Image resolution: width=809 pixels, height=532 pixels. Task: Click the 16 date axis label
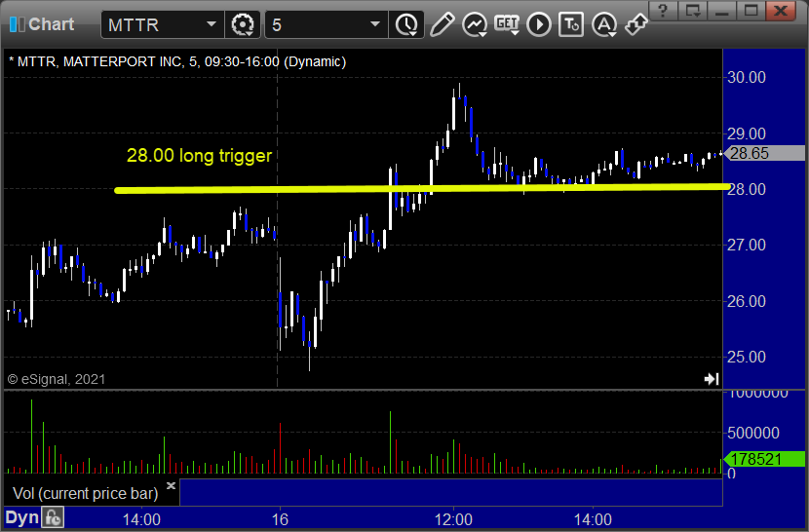[x=280, y=519]
